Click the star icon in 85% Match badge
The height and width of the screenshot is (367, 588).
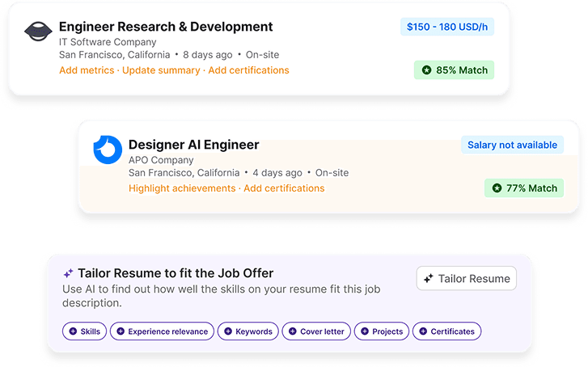(x=425, y=70)
